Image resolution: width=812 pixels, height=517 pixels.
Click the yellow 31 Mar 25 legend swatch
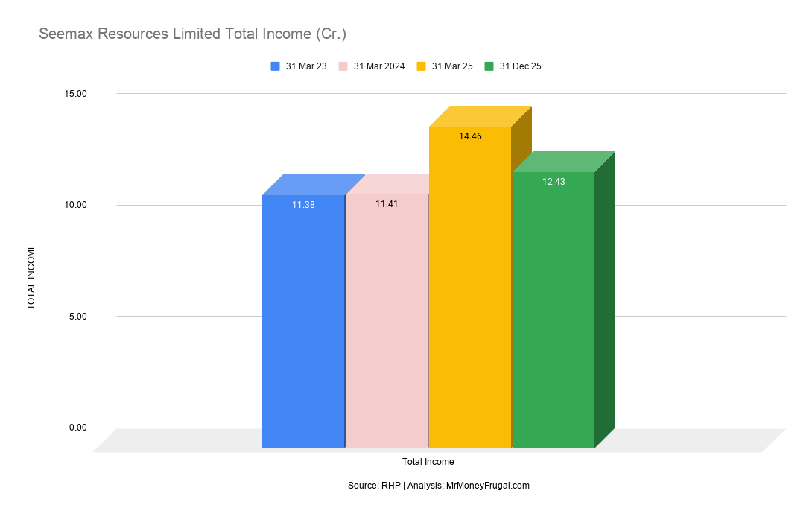[421, 66]
